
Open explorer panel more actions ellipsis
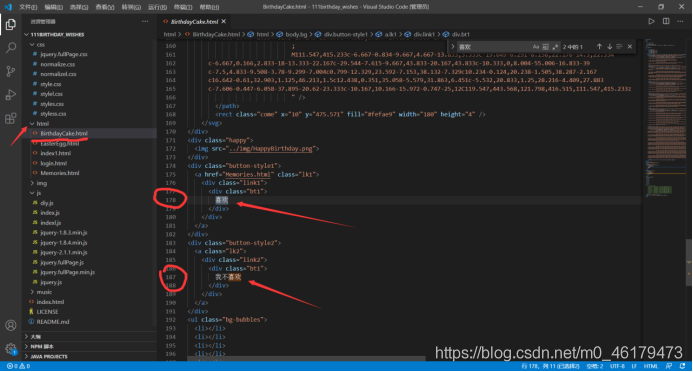145,21
